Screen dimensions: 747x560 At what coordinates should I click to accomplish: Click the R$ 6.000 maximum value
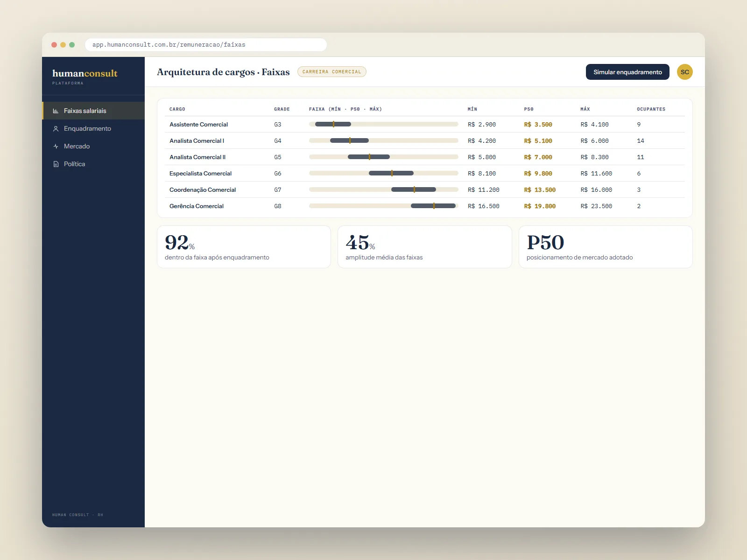[594, 141]
